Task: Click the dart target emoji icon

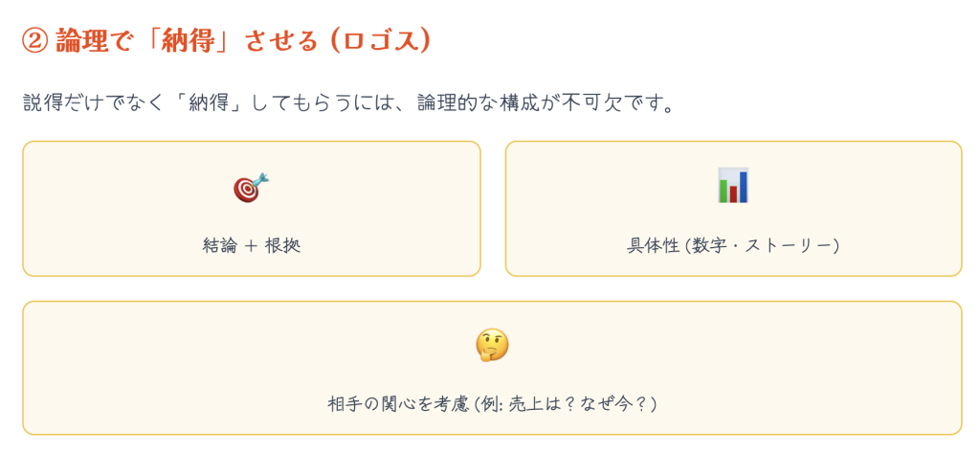Action: (251, 187)
